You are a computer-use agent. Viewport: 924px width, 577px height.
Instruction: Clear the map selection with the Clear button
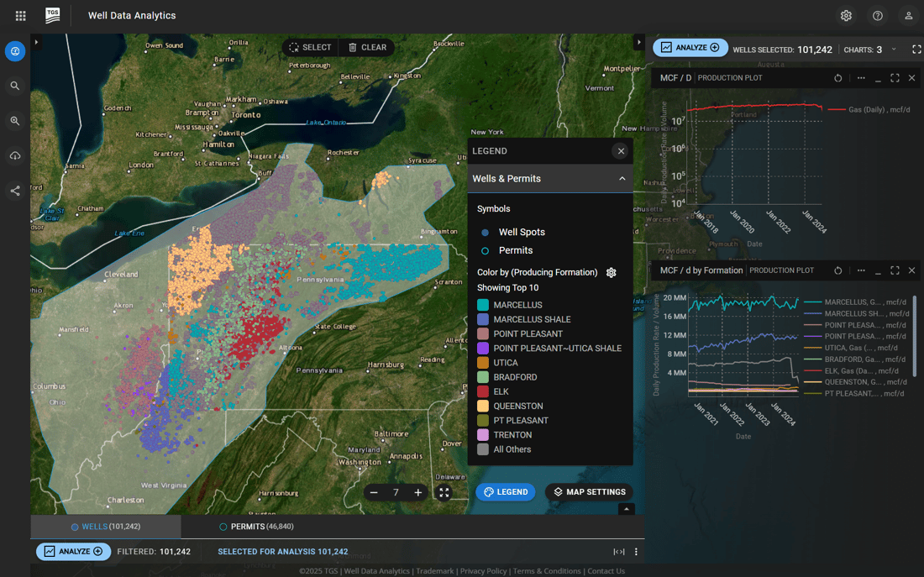click(367, 48)
